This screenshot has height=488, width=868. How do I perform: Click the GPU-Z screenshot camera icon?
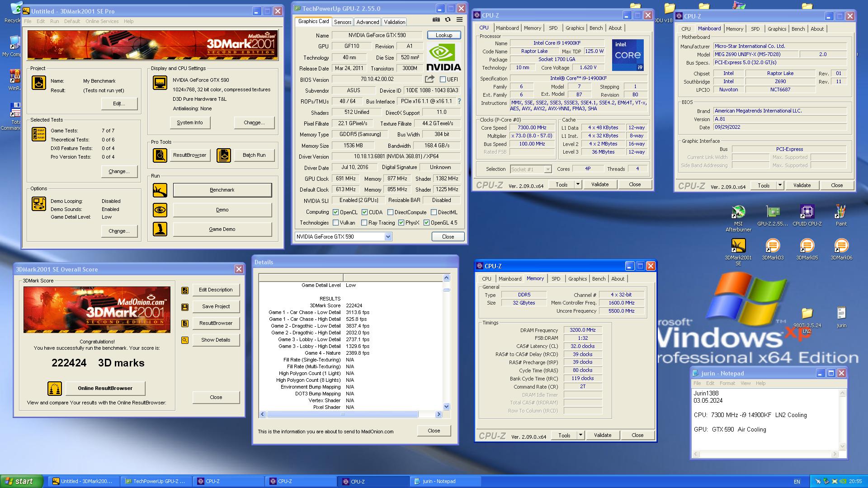pos(436,20)
